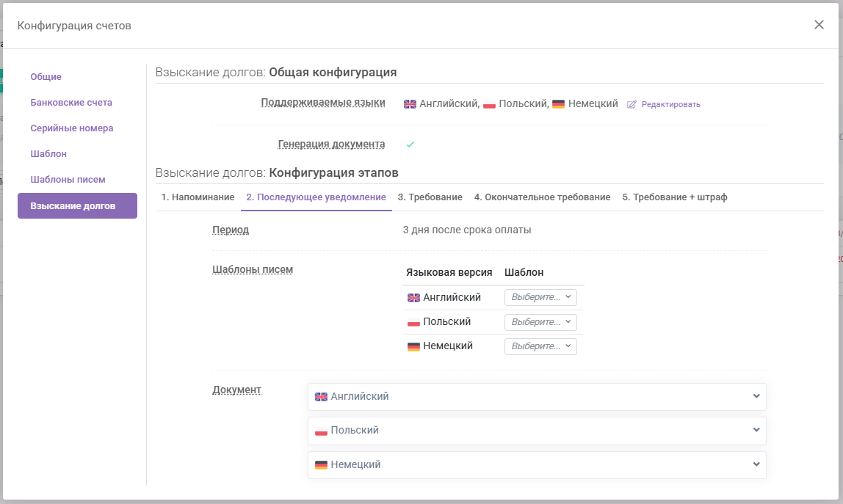
Task: Click the Генерация документа label
Action: coord(331,144)
